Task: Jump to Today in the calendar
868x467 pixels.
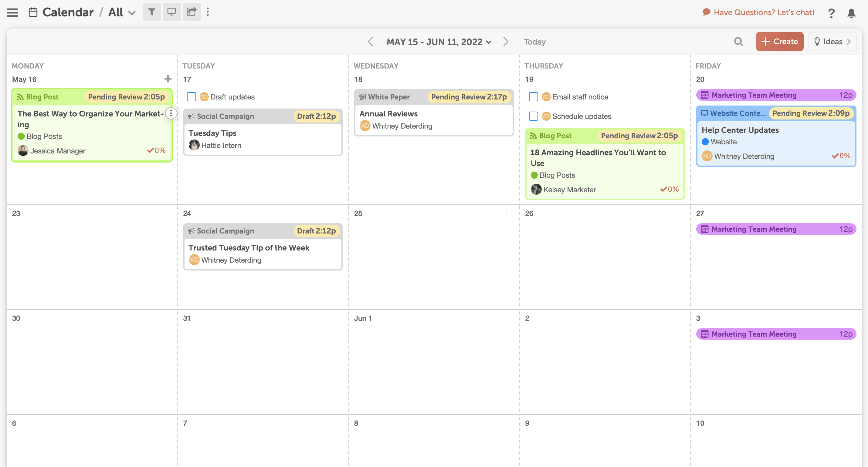Action: point(534,42)
